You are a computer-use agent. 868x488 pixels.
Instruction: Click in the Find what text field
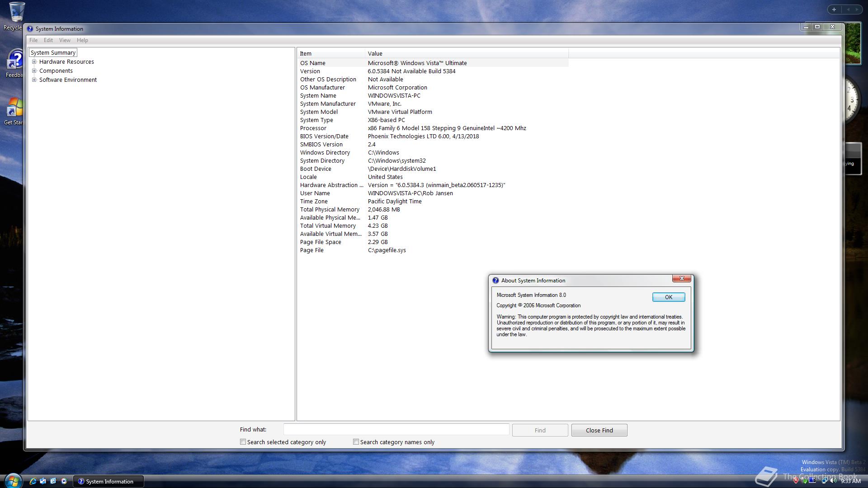tap(396, 430)
